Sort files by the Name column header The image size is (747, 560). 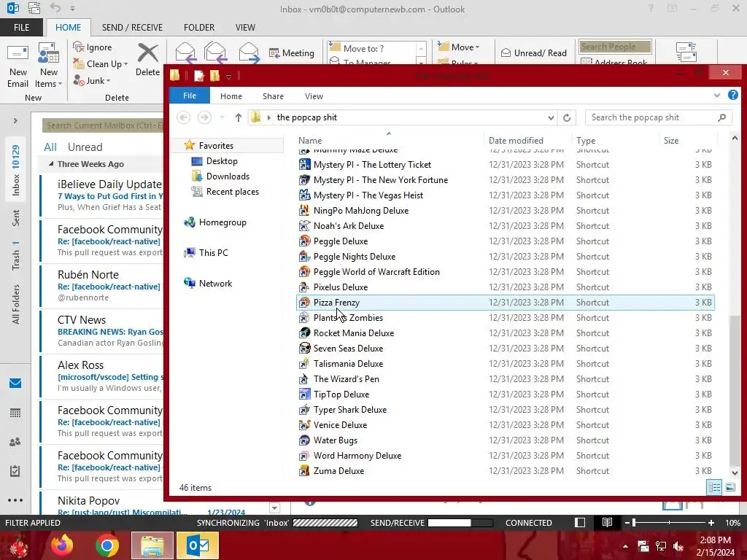point(390,141)
